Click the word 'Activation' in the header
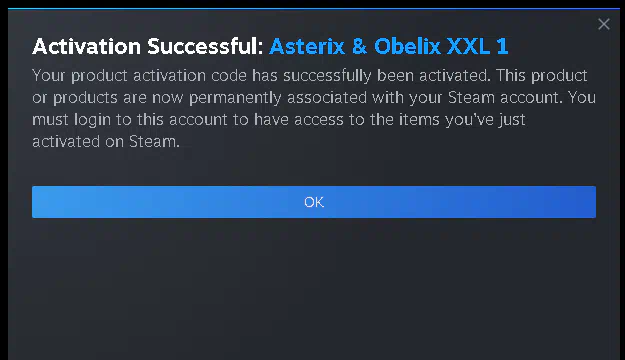The image size is (625, 360). pyautogui.click(x=86, y=46)
